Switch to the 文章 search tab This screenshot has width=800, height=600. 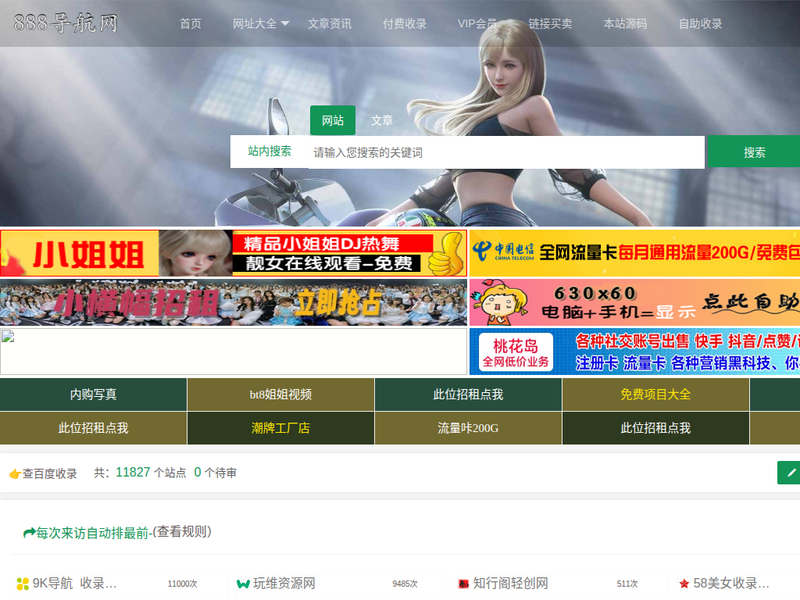point(382,120)
